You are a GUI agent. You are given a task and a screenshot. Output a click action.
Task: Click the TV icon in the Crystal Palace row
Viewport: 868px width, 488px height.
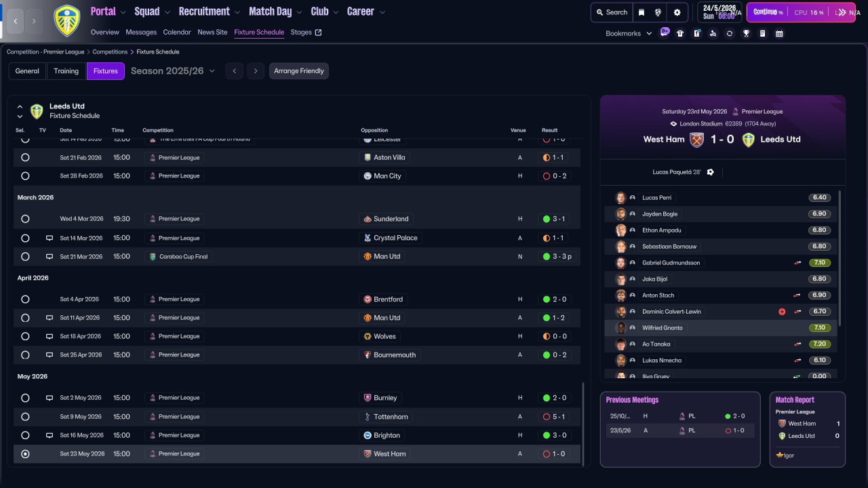tap(50, 238)
